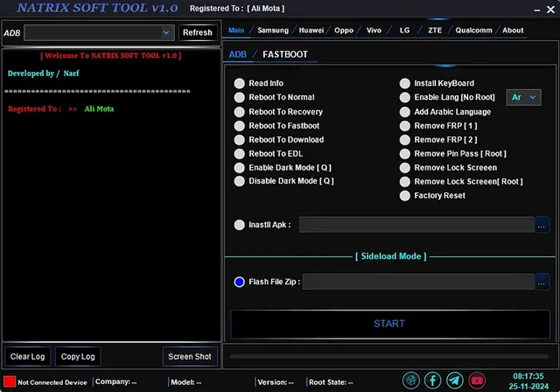
Task: Select Reboot To Fastboot
Action: pyautogui.click(x=239, y=126)
